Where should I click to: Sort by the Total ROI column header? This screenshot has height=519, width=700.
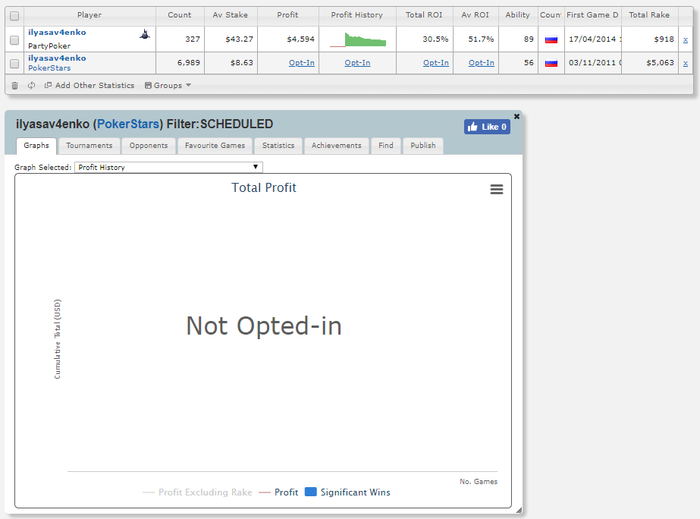click(x=424, y=15)
